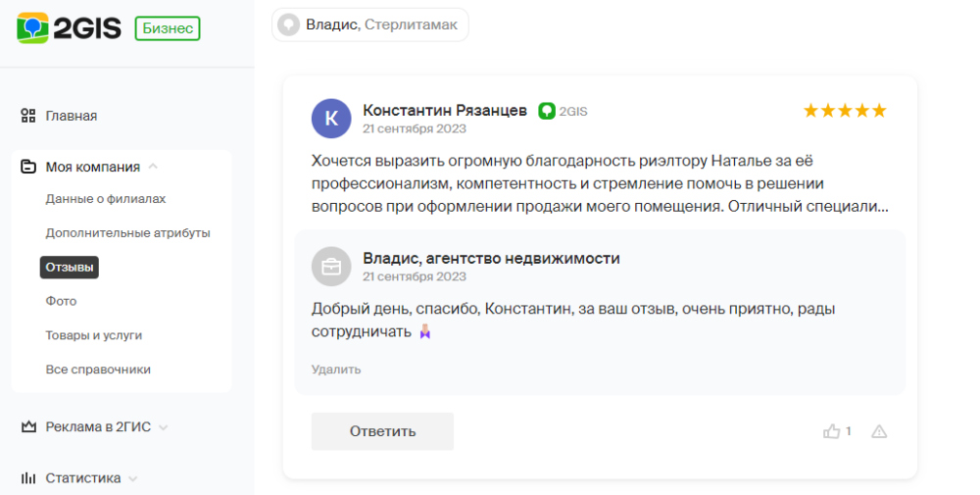Screen dimensions: 980x495
Task: Select the Отзывы menu item
Action: [70, 268]
